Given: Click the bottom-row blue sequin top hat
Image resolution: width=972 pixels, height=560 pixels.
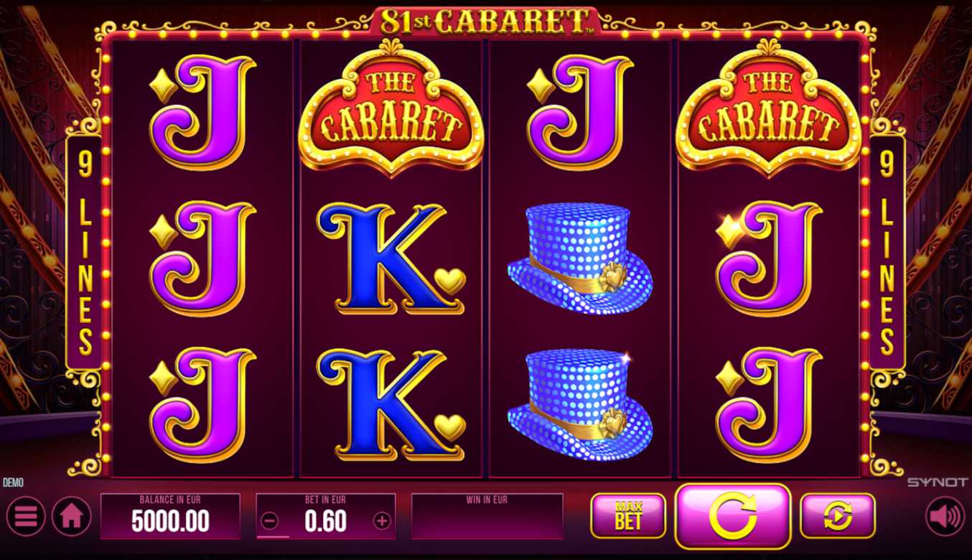Looking at the screenshot, I should pos(580,404).
